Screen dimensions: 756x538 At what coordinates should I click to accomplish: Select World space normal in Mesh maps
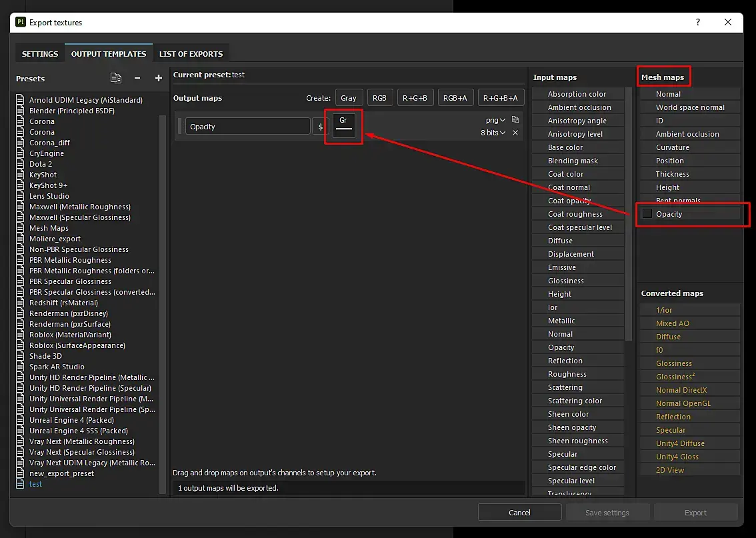point(690,107)
